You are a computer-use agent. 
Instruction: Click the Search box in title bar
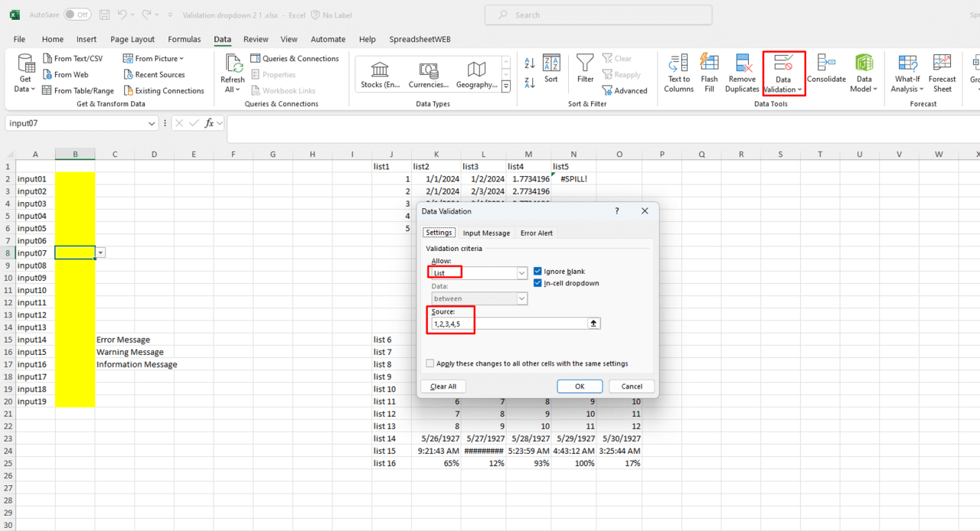(x=598, y=15)
